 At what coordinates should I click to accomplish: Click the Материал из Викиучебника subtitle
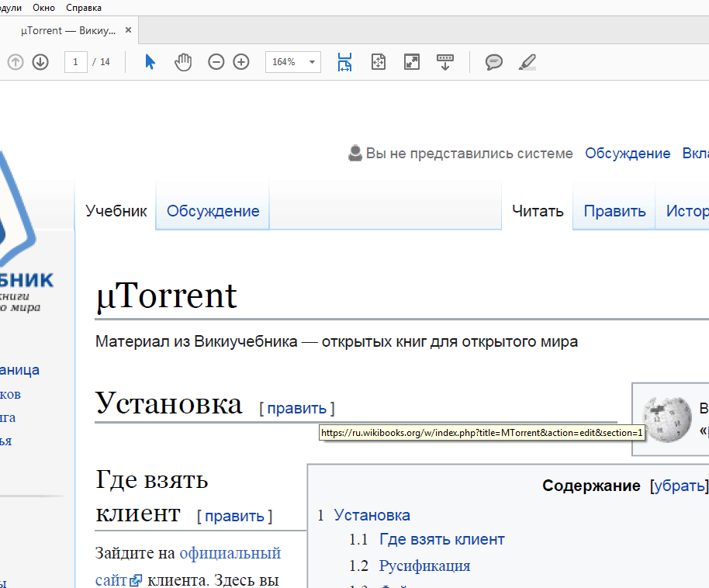337,341
